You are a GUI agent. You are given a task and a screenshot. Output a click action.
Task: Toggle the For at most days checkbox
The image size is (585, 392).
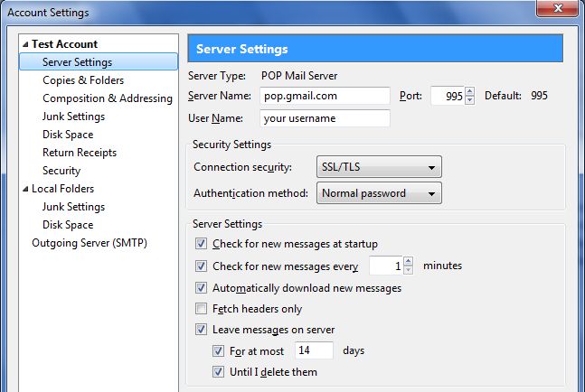(218, 351)
